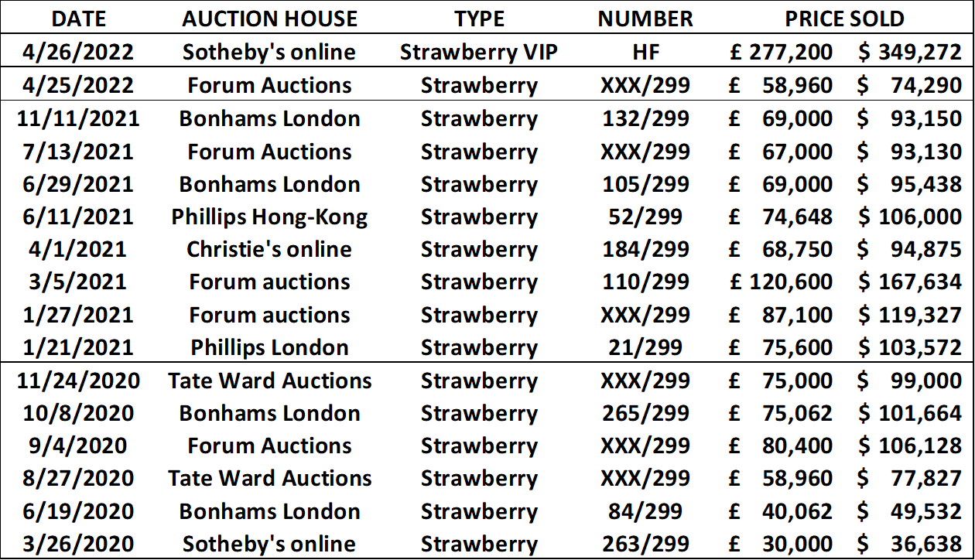Select the NUMBER column header
This screenshot has height=560, width=975.
pyautogui.click(x=645, y=19)
